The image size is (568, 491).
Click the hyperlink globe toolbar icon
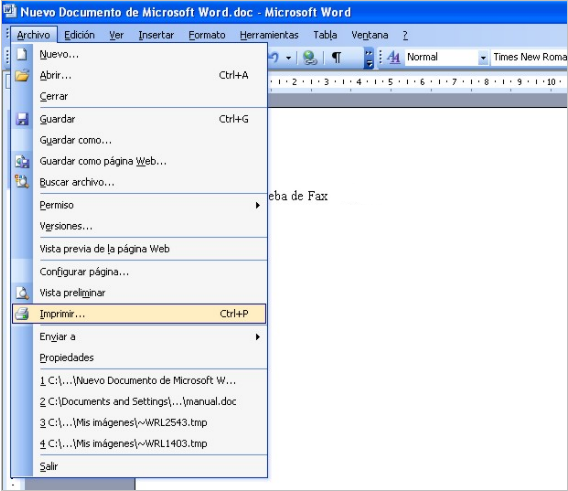click(310, 58)
